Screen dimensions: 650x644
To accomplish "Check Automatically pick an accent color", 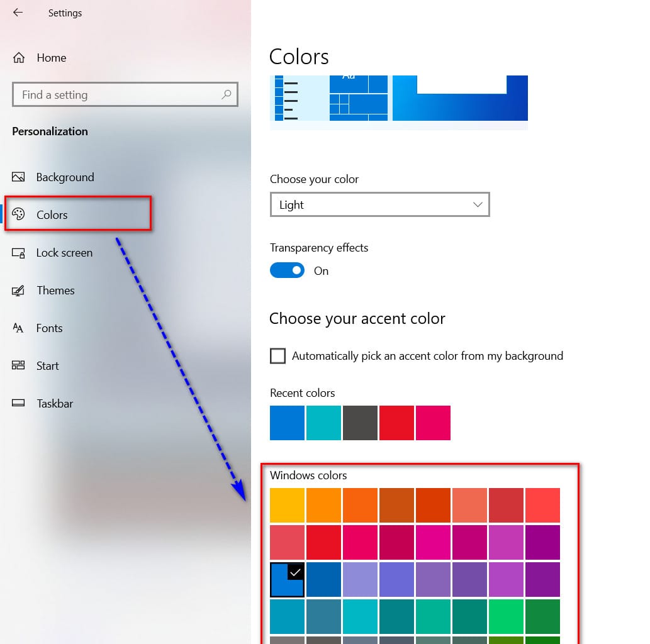I will pos(277,355).
